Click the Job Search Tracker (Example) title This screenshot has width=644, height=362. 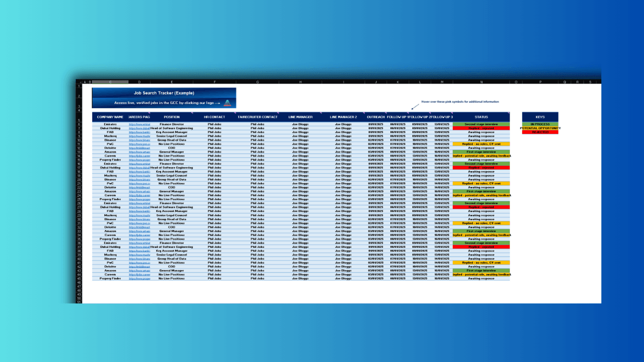coord(164,93)
